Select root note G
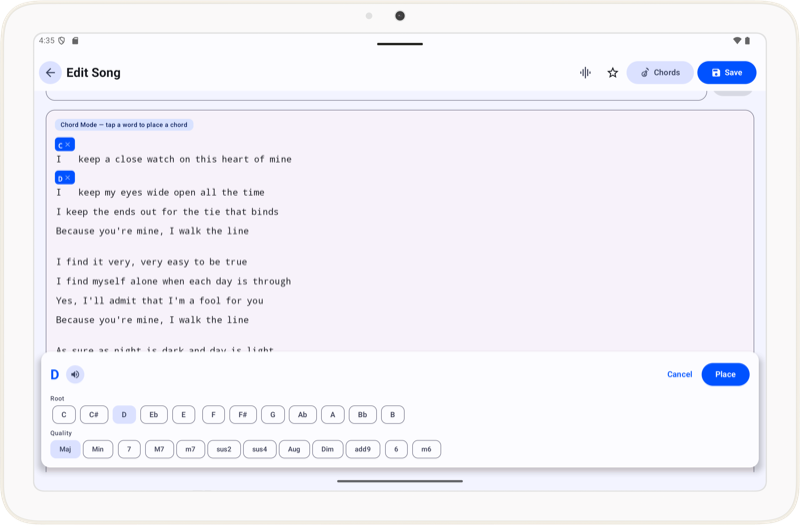 [273, 415]
